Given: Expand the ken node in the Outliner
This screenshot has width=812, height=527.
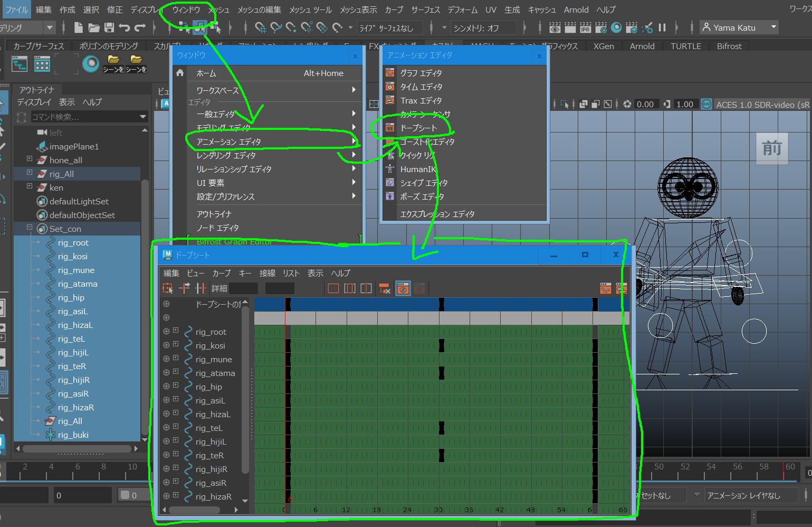Looking at the screenshot, I should 30,186.
